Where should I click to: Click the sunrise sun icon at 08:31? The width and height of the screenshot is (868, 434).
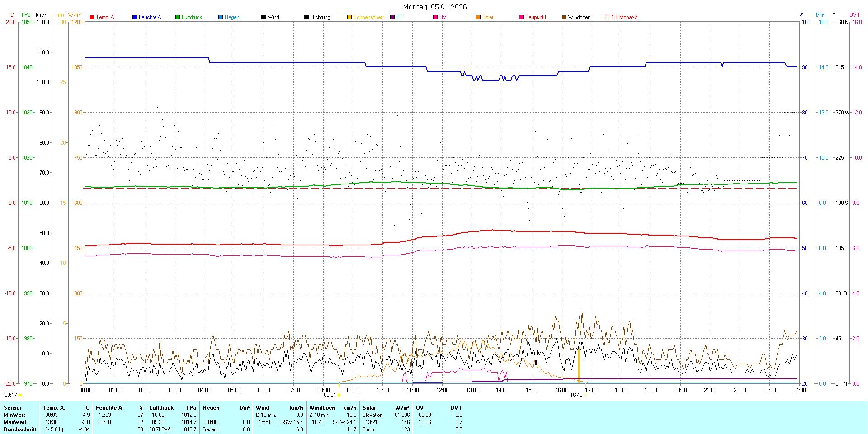(340, 395)
